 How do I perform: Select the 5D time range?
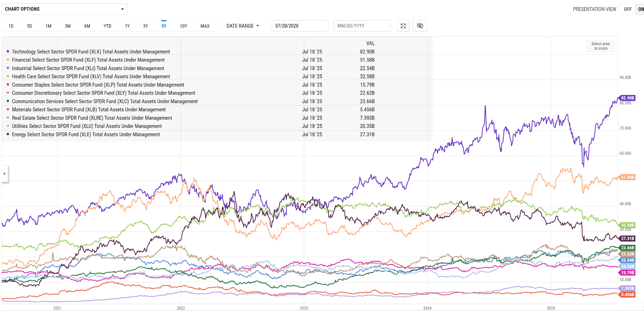[x=30, y=26]
